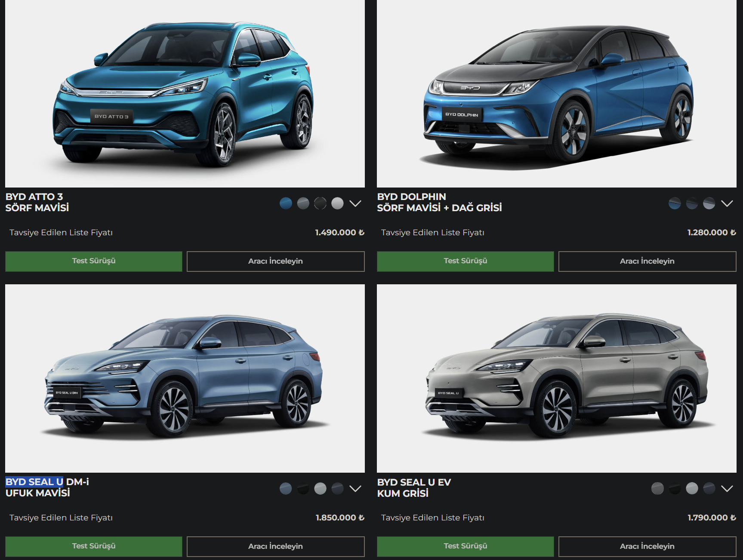Select the white color swatch for BYD ATTO 3
Image resolution: width=743 pixels, height=560 pixels.
coord(337,203)
